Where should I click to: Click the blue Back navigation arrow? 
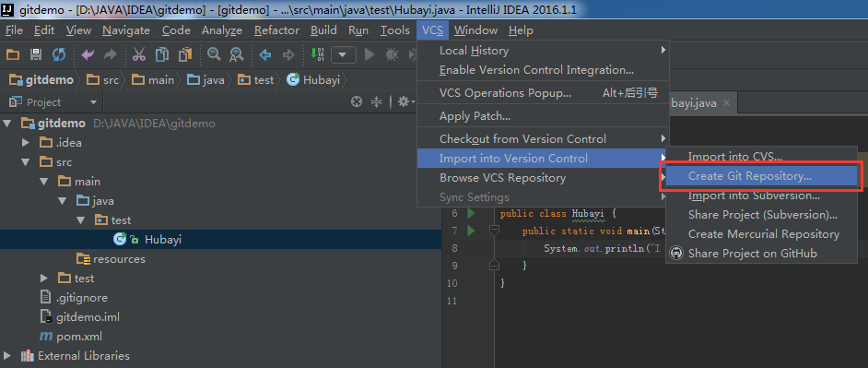pyautogui.click(x=265, y=54)
